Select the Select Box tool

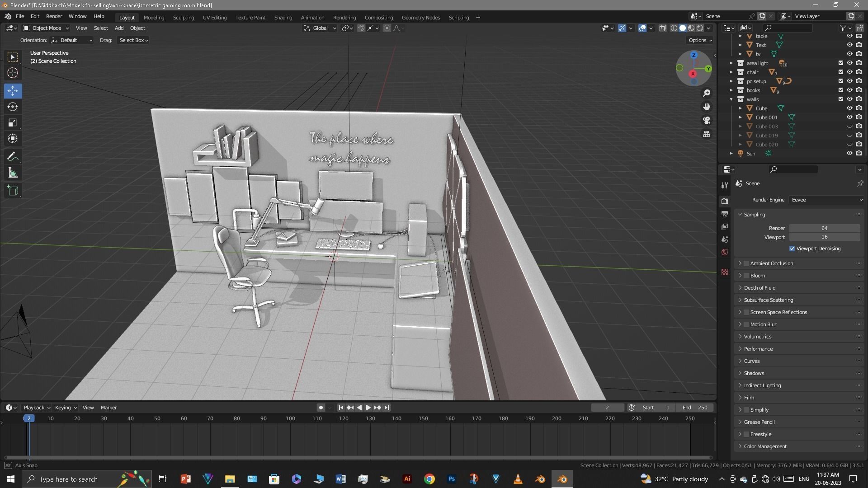point(13,57)
